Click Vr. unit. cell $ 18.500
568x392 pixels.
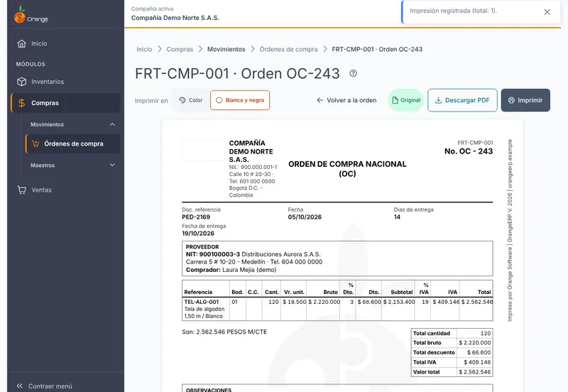tap(294, 302)
